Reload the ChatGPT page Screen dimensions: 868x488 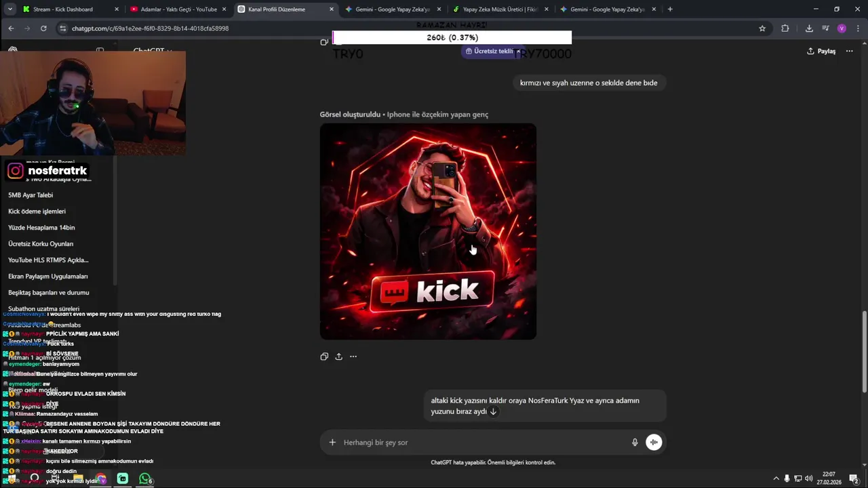click(x=43, y=28)
